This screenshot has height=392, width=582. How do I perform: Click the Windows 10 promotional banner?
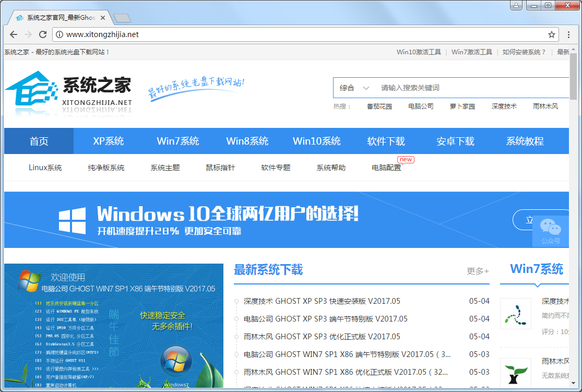[287, 220]
